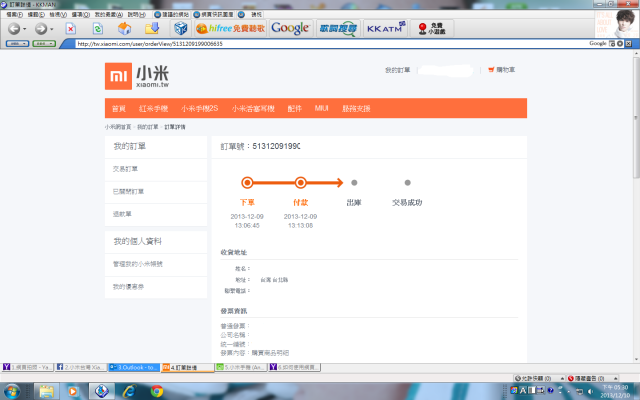Open the KK ATM toolbar shortcut
The width and height of the screenshot is (640, 400).
pyautogui.click(x=385, y=28)
